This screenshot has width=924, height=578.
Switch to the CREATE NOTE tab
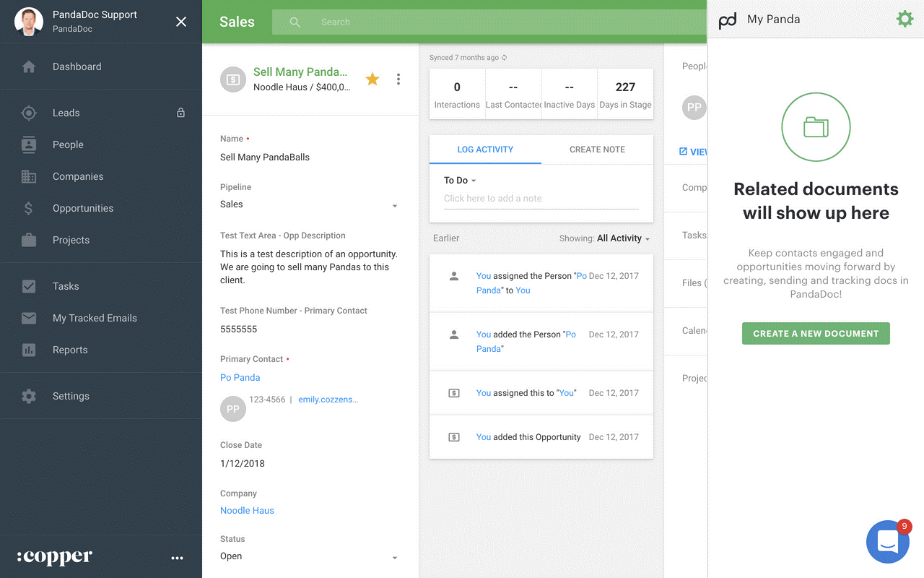[x=596, y=150]
